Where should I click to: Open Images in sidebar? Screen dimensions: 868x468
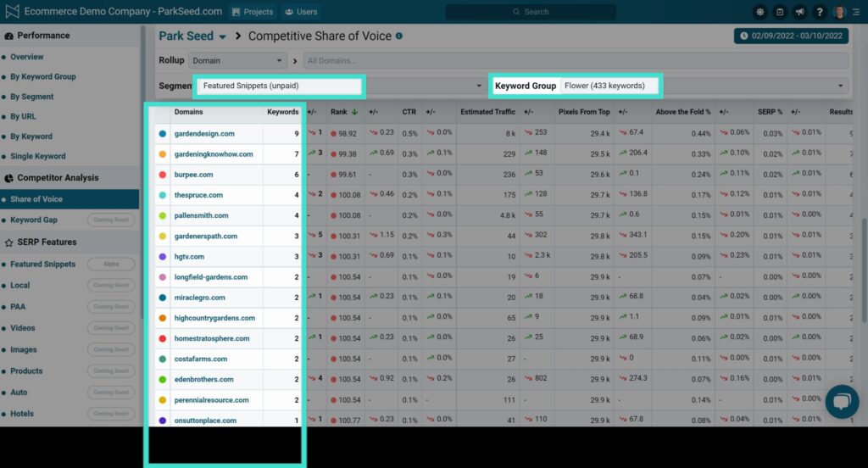pos(23,349)
